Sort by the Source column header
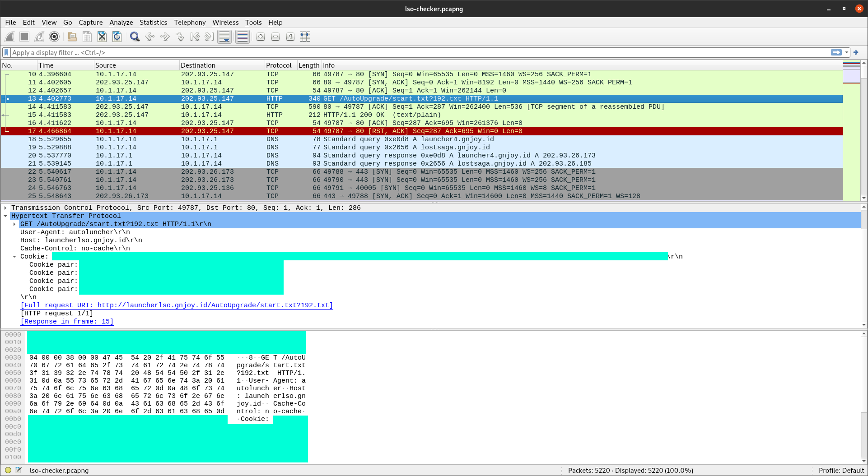 (x=136, y=65)
